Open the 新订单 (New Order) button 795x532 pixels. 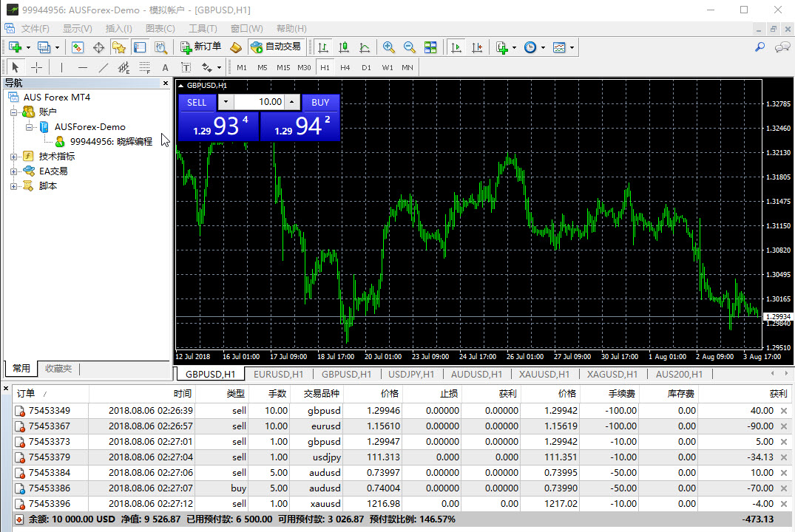click(200, 47)
